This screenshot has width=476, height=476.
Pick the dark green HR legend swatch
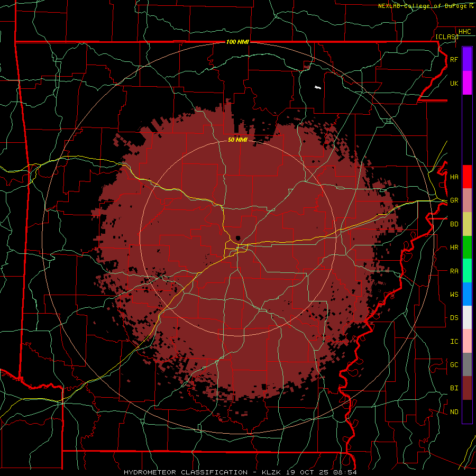(467, 247)
